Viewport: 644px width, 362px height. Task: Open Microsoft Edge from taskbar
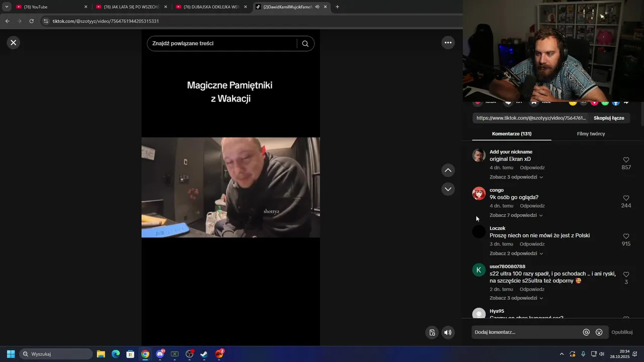click(x=115, y=354)
